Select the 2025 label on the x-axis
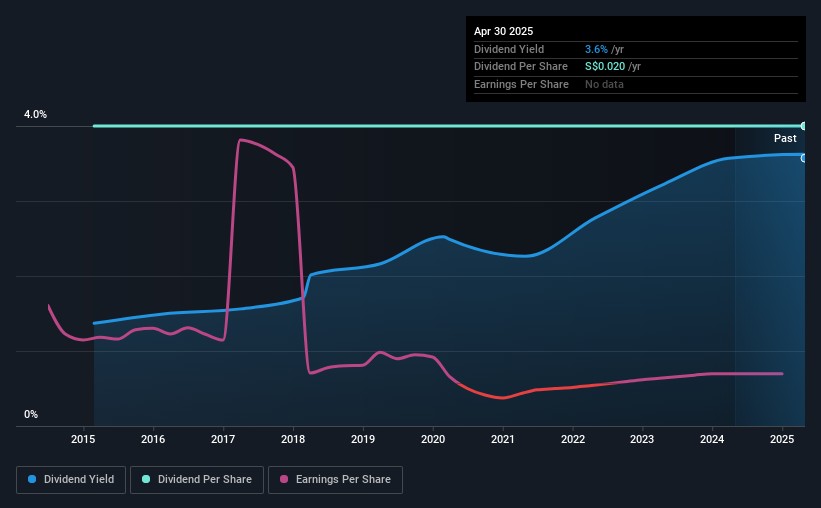This screenshot has height=508, width=821. pos(782,439)
